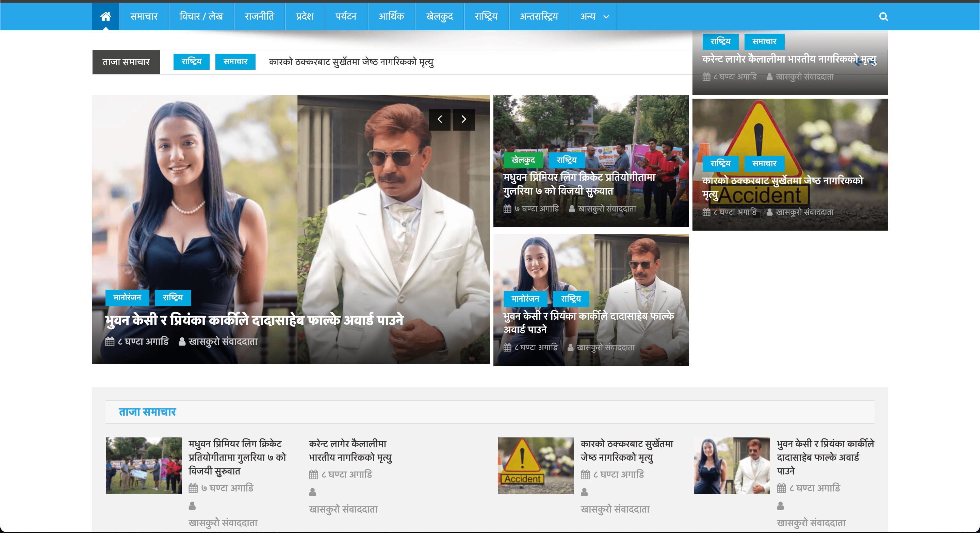Screen dimensions: 980x533
Task: Open list headline मधुवन प्रिमियर लिग क्रिकेट
Action: point(238,457)
